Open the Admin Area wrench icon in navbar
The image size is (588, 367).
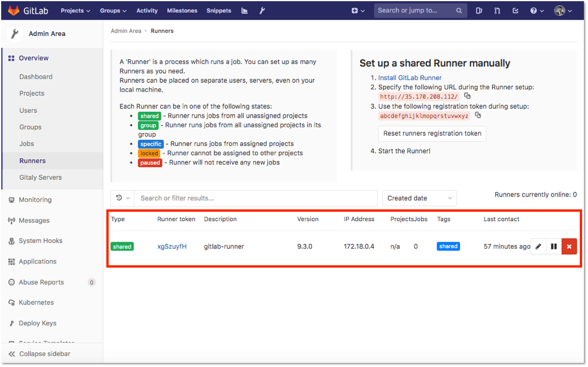point(262,11)
